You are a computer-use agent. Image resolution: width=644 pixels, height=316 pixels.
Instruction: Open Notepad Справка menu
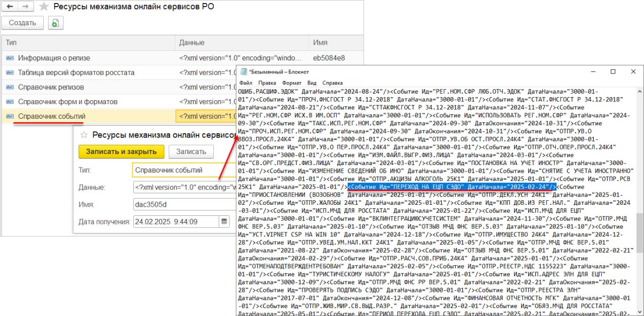(333, 83)
